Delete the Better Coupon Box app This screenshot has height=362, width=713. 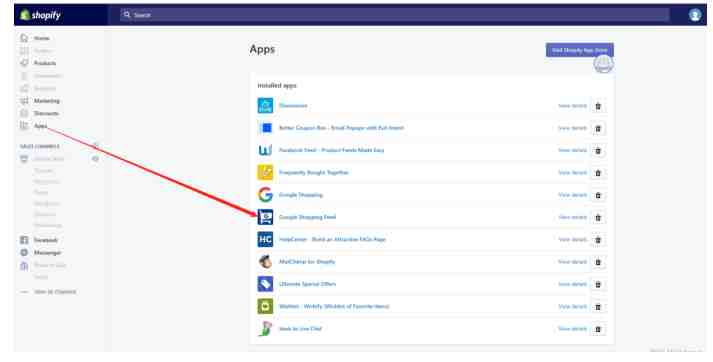(598, 128)
